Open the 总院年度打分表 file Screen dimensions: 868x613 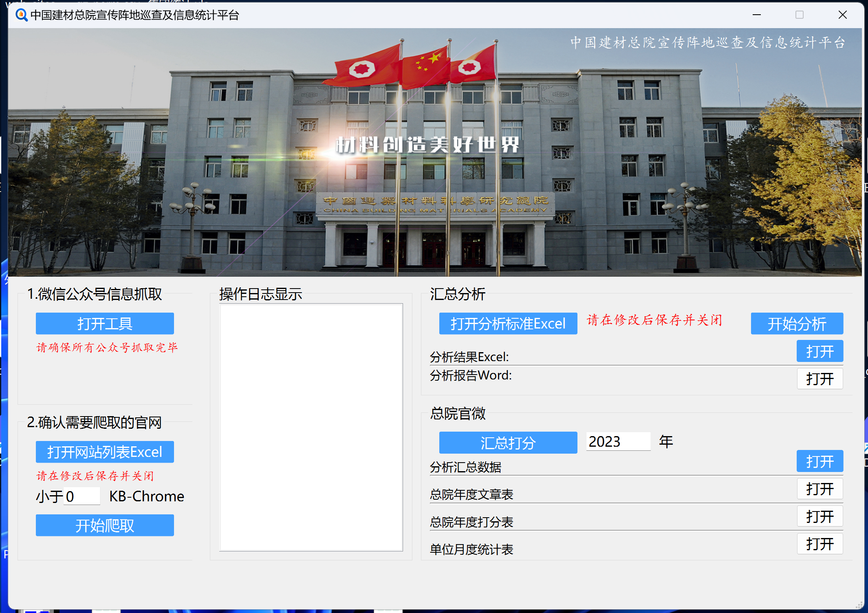click(820, 516)
